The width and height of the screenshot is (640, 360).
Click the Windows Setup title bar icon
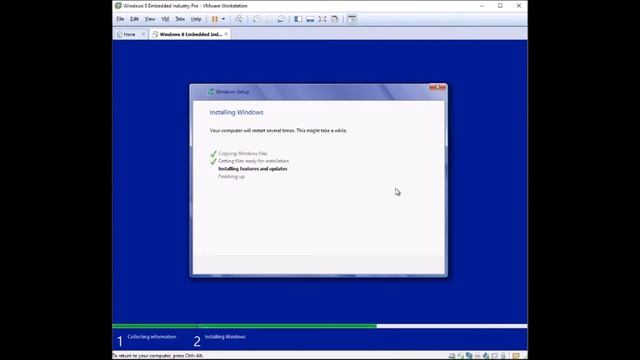211,92
